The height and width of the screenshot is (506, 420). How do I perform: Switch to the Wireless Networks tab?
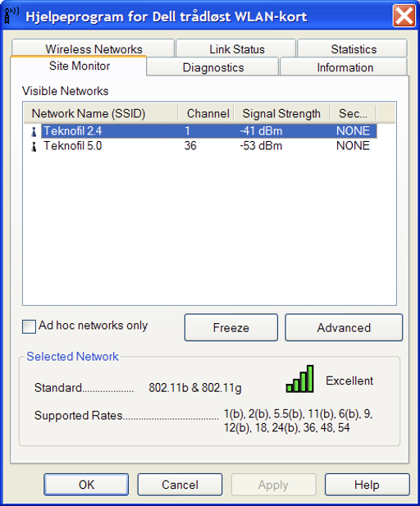(94, 49)
